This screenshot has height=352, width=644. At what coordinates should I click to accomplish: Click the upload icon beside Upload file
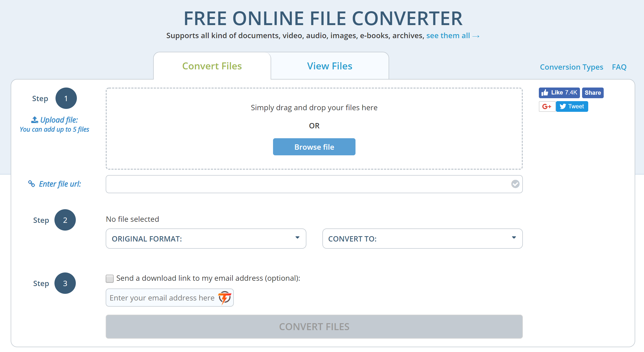coord(35,120)
